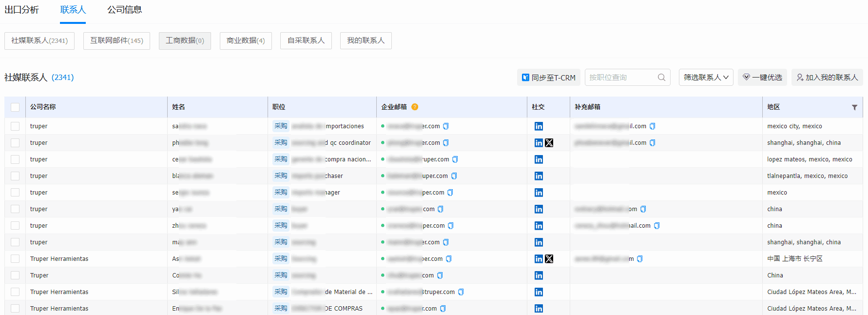Image resolution: width=868 pixels, height=315 pixels.
Task: Switch to the 出口分析 tab
Action: (22, 10)
